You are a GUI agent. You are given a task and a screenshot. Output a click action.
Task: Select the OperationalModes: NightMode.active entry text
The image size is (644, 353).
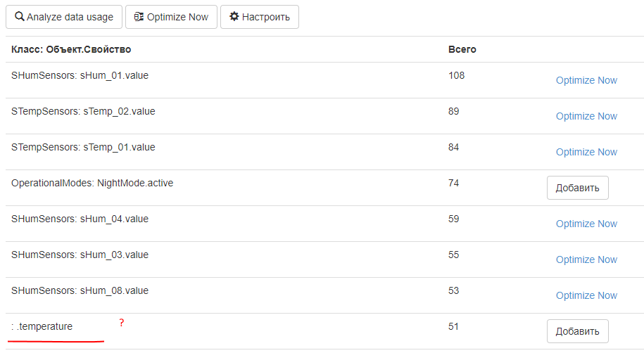pyautogui.click(x=92, y=183)
